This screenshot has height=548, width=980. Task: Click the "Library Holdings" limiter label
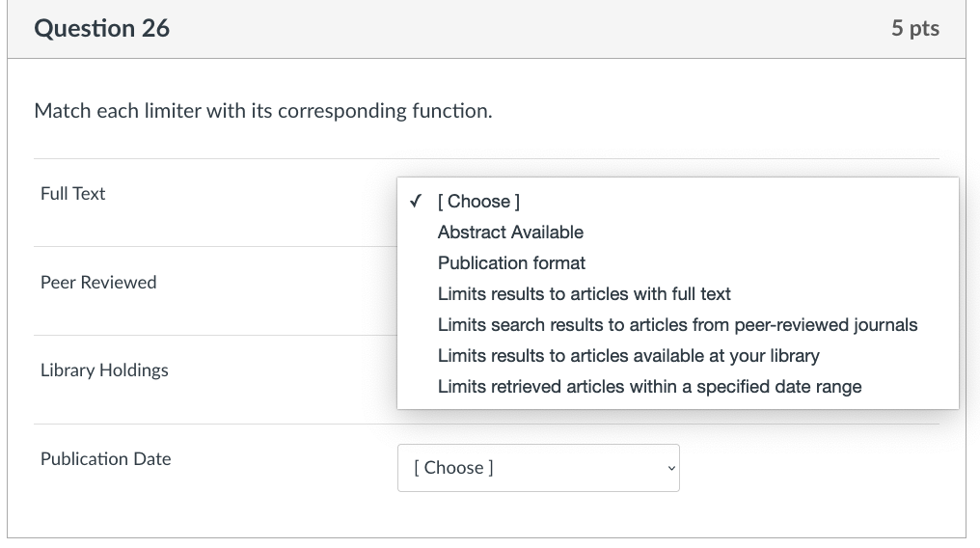coord(104,370)
